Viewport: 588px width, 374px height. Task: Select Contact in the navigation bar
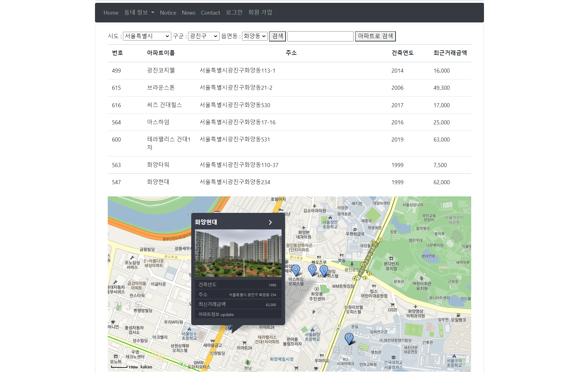(211, 12)
